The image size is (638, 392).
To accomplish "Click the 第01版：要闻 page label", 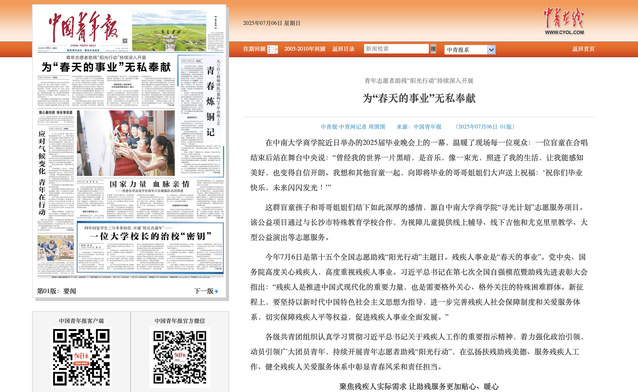I will click(57, 291).
